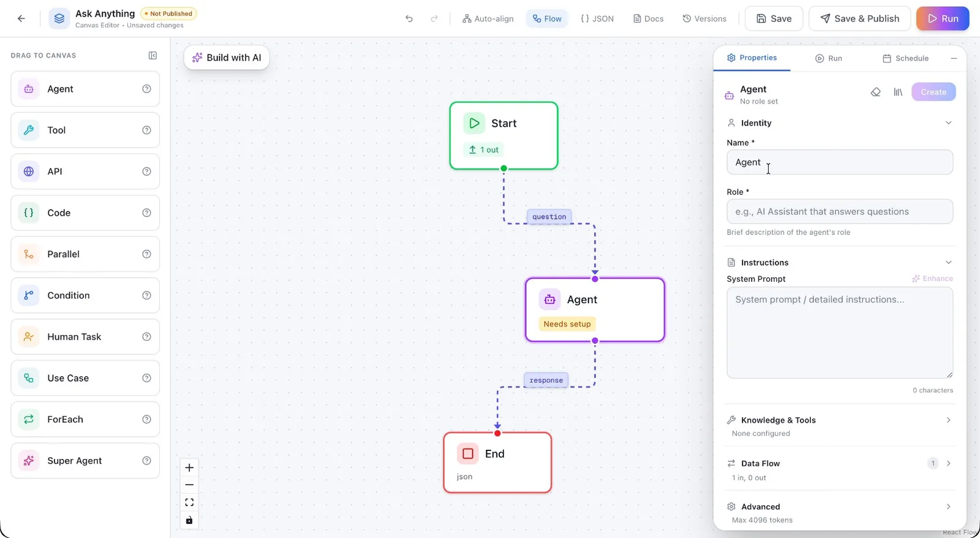Click the Save button
Screen dimensions: 980x538
click(774, 18)
